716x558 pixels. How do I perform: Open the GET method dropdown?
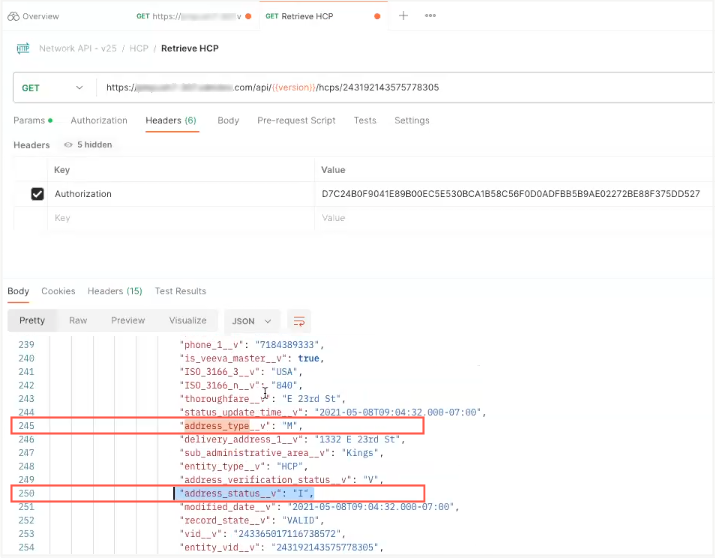pyautogui.click(x=51, y=88)
